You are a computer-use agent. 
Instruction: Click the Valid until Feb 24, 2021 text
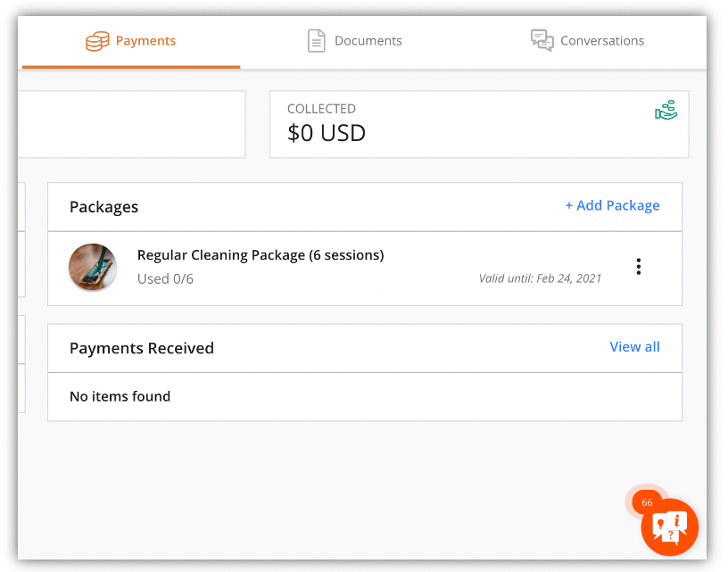pos(540,278)
